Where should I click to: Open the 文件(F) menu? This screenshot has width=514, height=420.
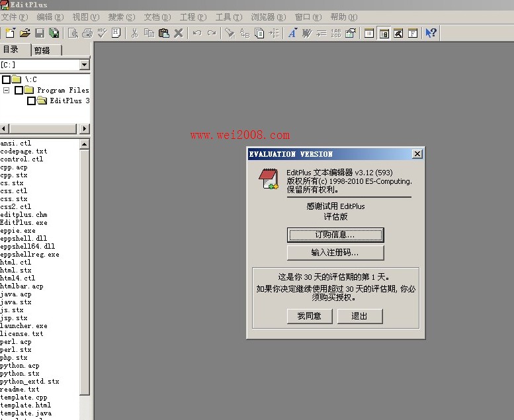[x=15, y=17]
